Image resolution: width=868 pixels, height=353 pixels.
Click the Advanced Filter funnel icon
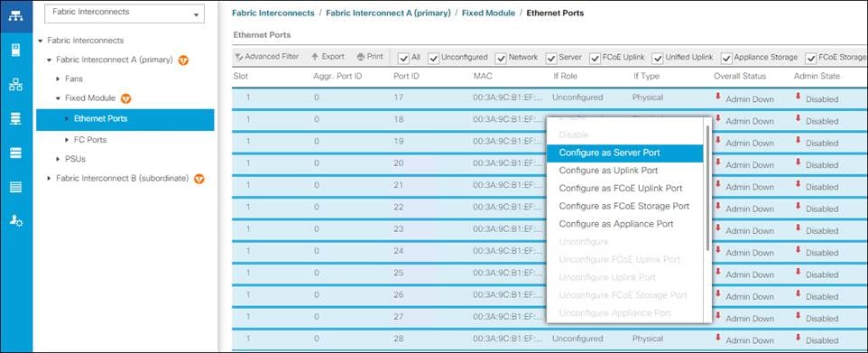pos(238,57)
